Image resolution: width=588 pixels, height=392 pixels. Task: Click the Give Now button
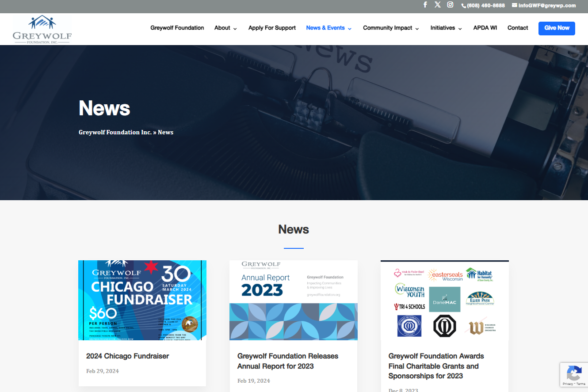557,28
